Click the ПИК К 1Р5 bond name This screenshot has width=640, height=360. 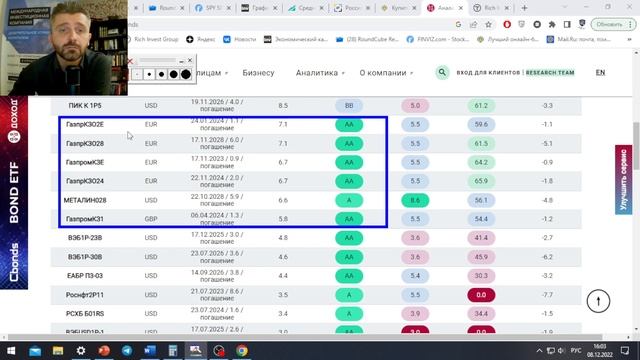click(85, 105)
